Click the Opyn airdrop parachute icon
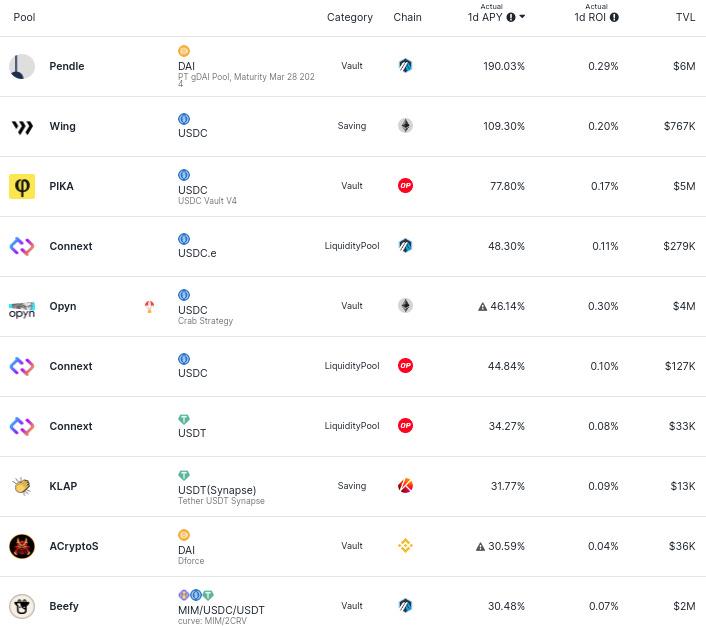This screenshot has width=706, height=626. pos(149,306)
